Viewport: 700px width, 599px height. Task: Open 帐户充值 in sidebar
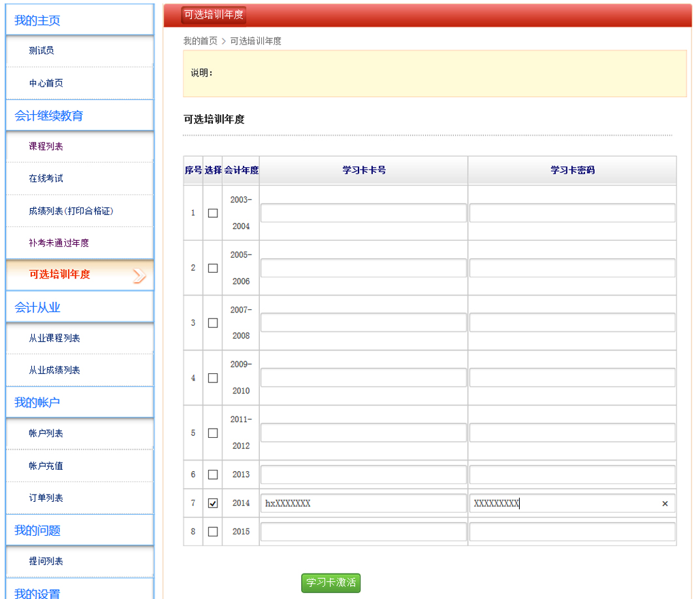click(x=46, y=466)
